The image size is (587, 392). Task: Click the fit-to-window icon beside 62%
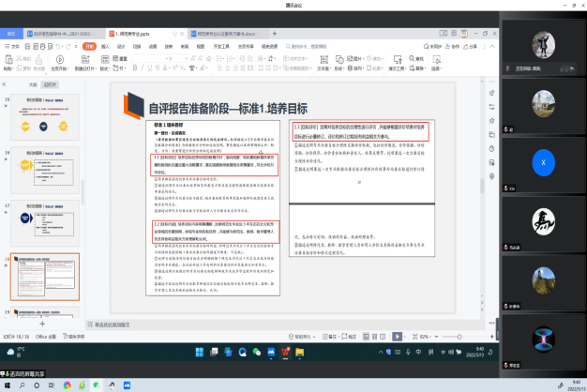414,337
